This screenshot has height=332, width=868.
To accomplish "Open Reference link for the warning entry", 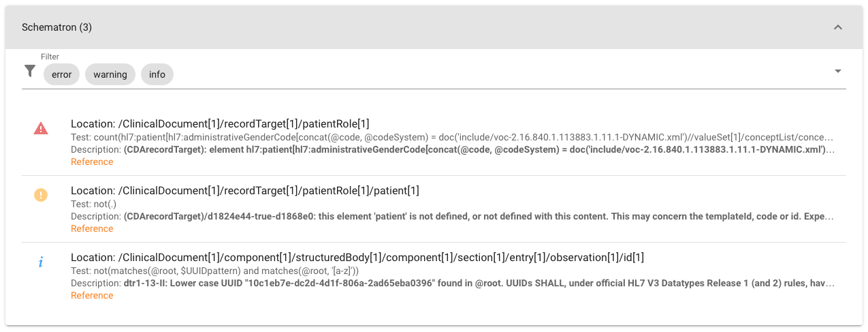I will tap(92, 228).
